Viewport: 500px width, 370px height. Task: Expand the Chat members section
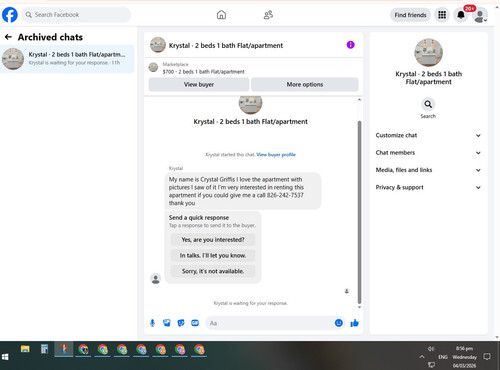[428, 153]
